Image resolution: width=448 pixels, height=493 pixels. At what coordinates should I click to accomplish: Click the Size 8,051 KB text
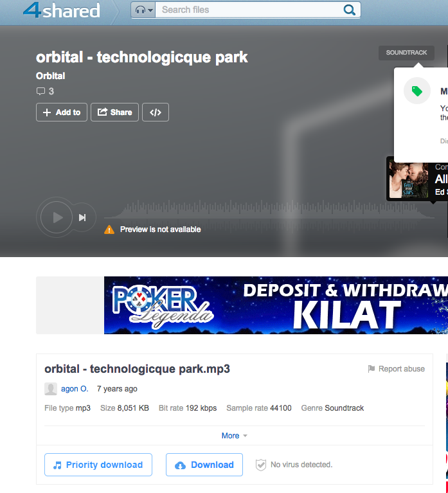(125, 408)
